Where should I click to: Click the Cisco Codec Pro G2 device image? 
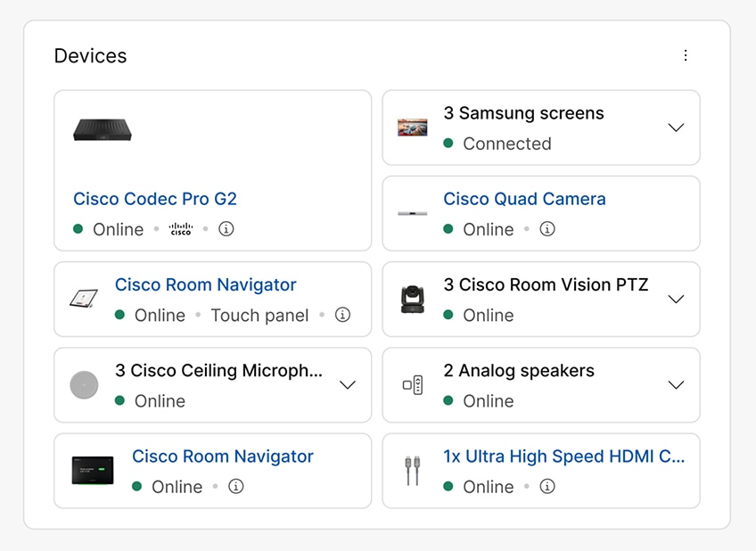(x=103, y=130)
